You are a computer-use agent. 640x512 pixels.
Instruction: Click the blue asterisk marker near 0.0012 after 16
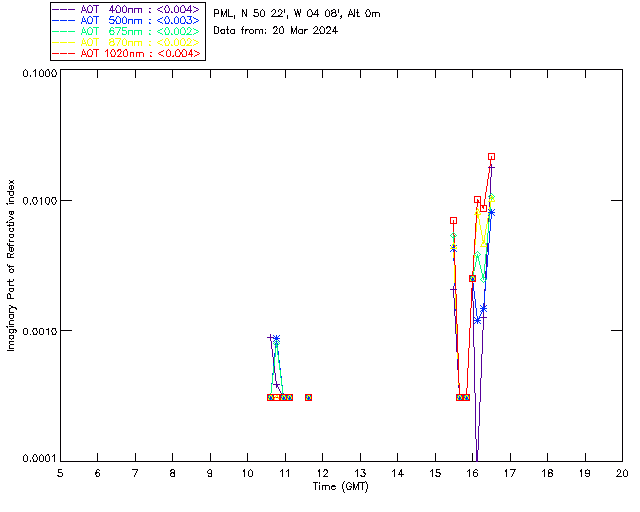pyautogui.click(x=477, y=321)
